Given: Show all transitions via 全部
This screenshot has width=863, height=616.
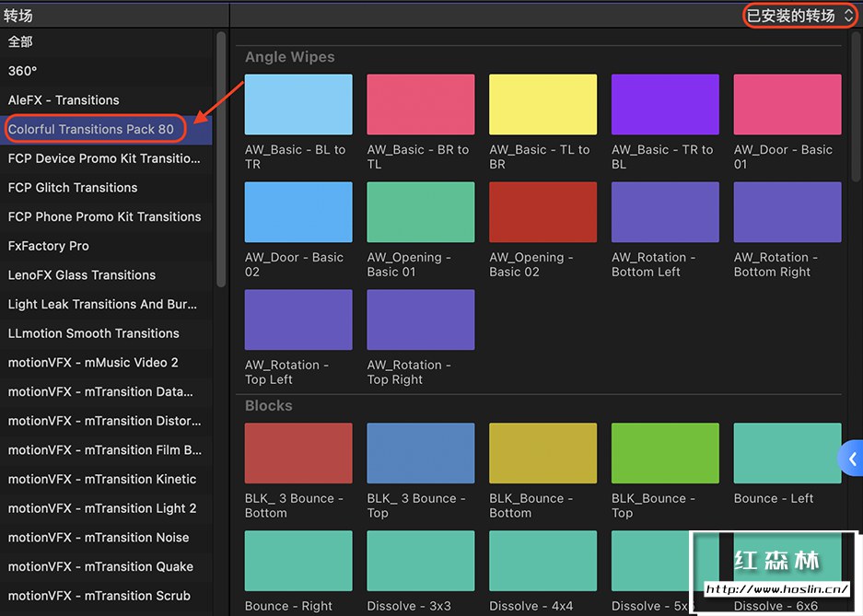Looking at the screenshot, I should (20, 41).
